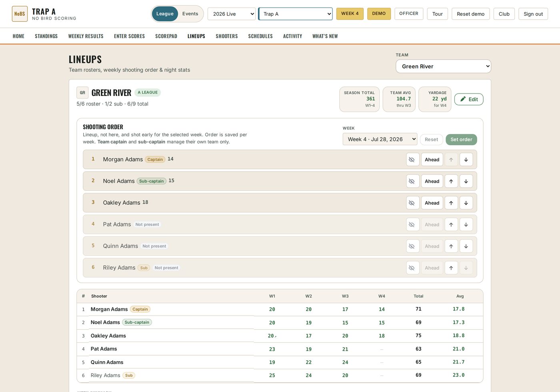Open the Week 4 Jul 28 dropdown
The height and width of the screenshot is (392, 560).
(x=380, y=139)
